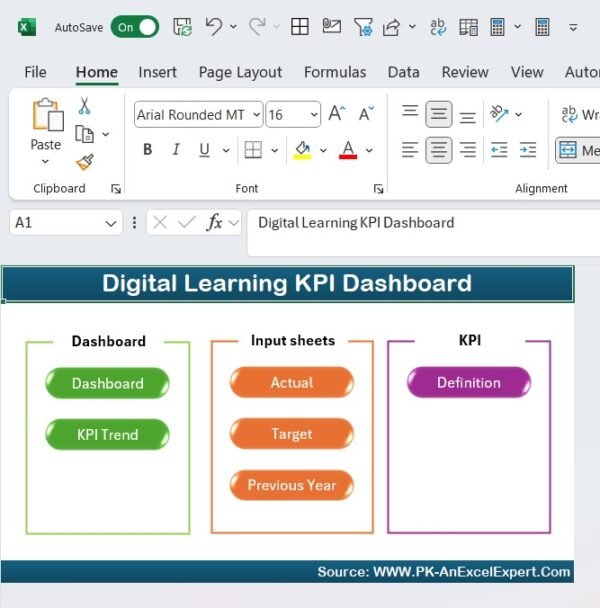Click the Save icon in quick access toolbar
600x608 pixels.
182,27
